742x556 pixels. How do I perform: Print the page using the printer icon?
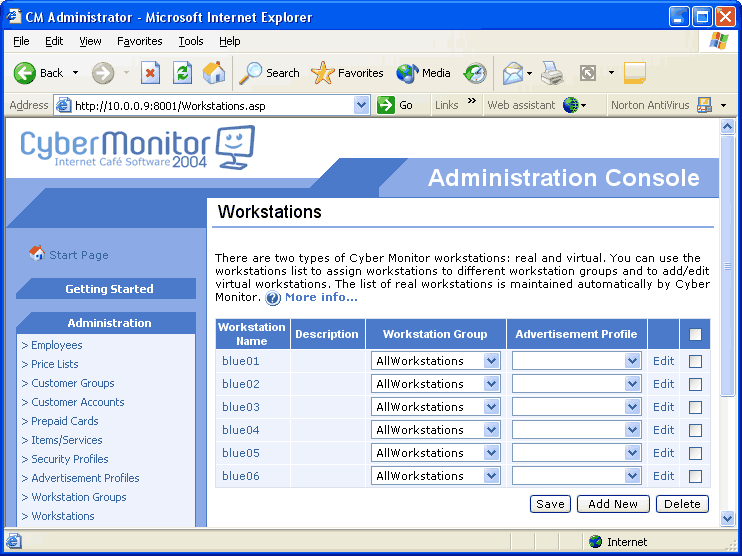pos(552,73)
